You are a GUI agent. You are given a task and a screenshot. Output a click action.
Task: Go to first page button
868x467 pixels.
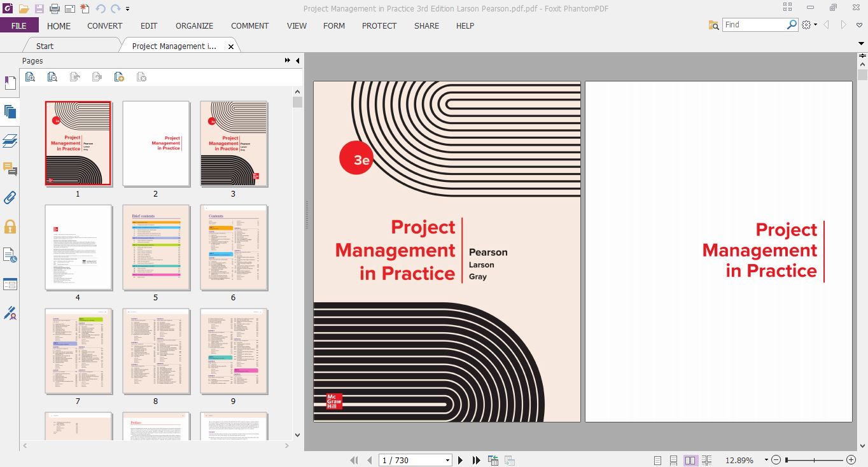tap(354, 460)
